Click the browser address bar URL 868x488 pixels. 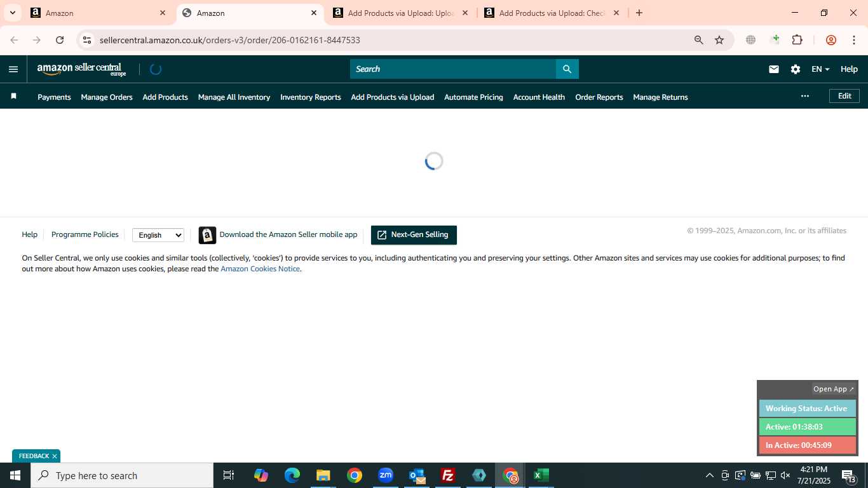(230, 40)
